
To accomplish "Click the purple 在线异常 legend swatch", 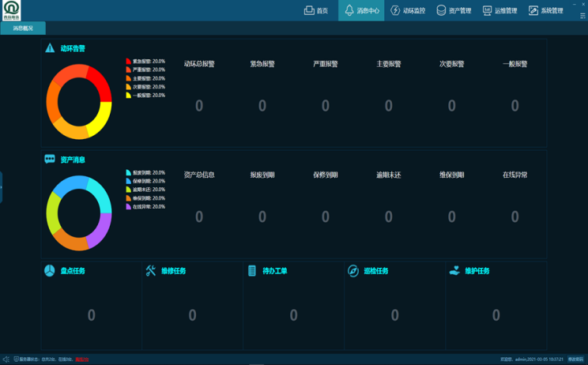I will point(128,207).
